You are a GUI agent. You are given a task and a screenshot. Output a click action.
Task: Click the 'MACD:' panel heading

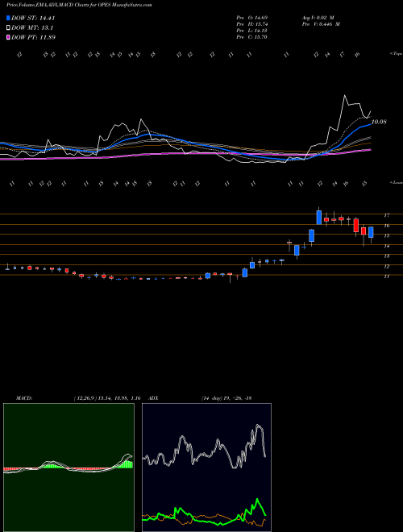[24, 398]
